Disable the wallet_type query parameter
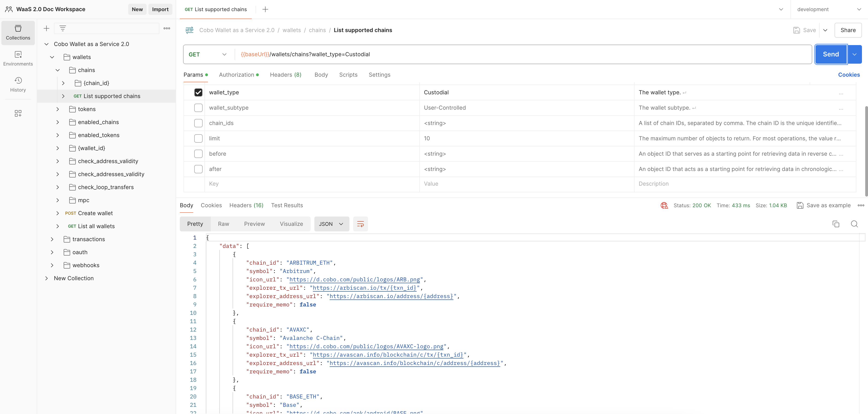This screenshot has width=868, height=414. click(198, 92)
